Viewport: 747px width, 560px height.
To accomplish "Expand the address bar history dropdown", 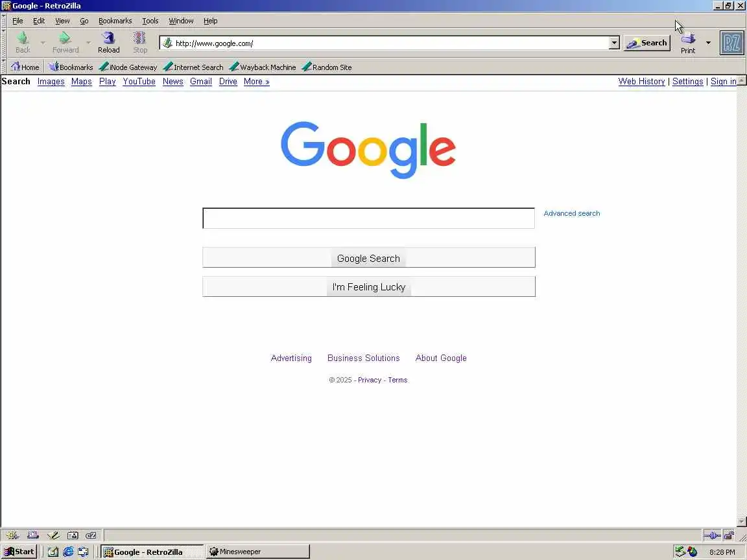I will click(x=614, y=43).
